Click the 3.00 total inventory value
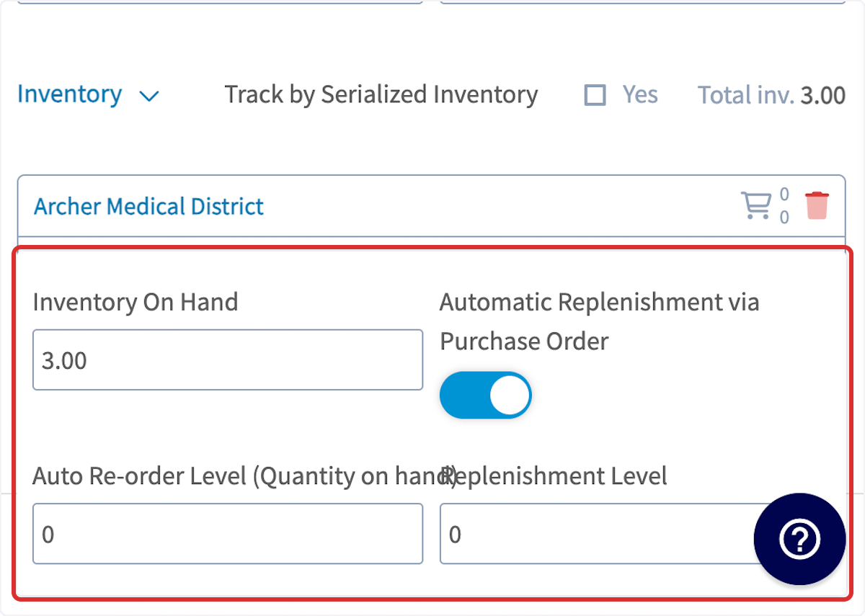Image resolution: width=865 pixels, height=616 pixels. point(822,94)
